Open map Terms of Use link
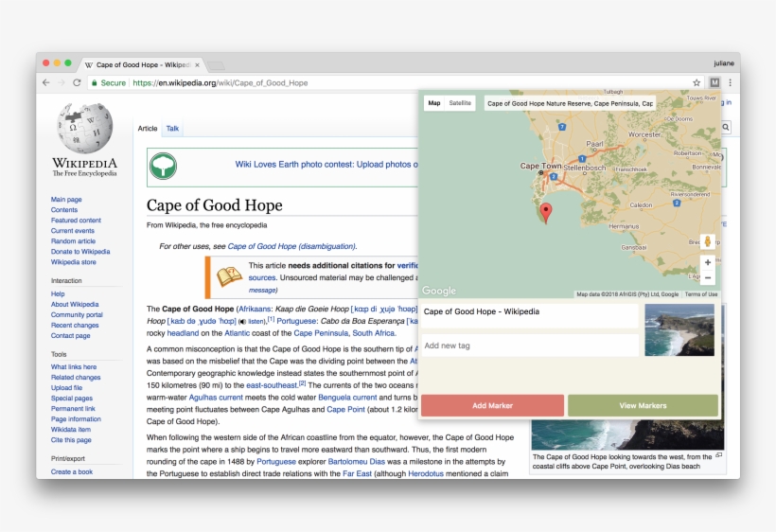 pos(701,294)
